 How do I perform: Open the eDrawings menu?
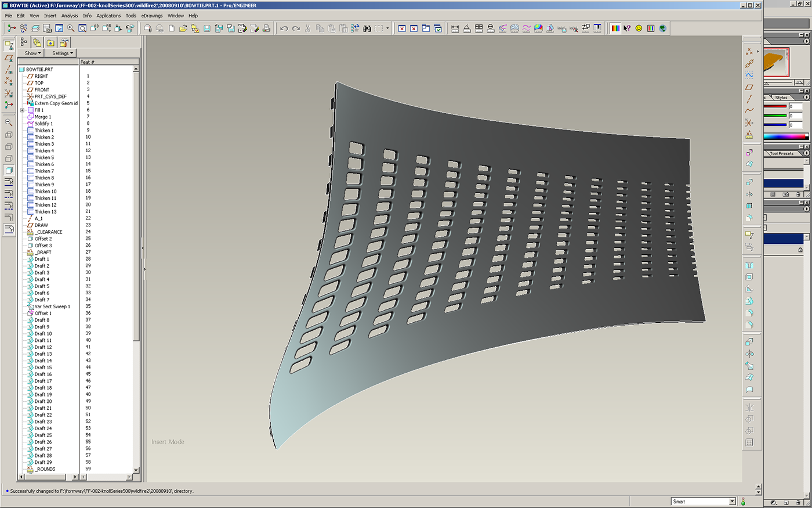click(151, 16)
